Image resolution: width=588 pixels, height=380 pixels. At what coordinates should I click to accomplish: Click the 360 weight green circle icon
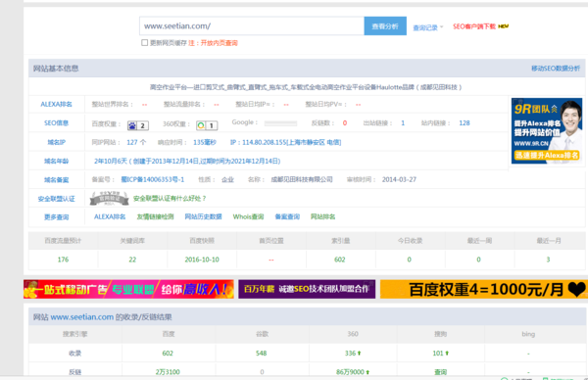coord(201,125)
